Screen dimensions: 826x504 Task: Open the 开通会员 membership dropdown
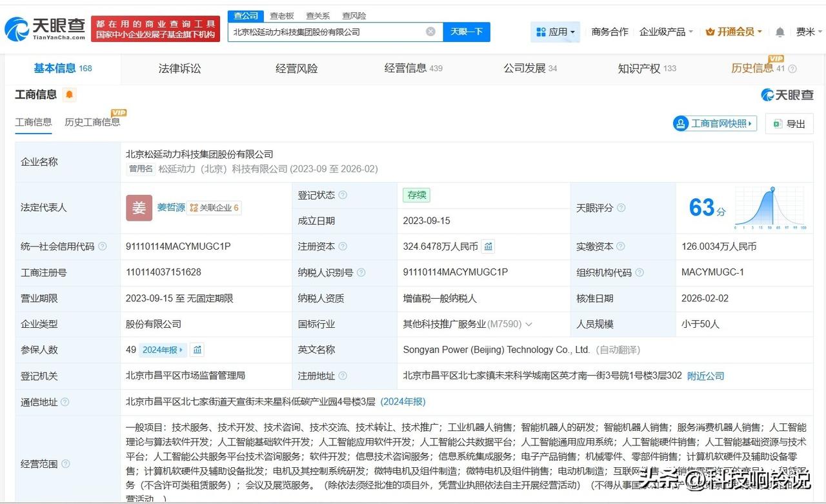coord(734,32)
